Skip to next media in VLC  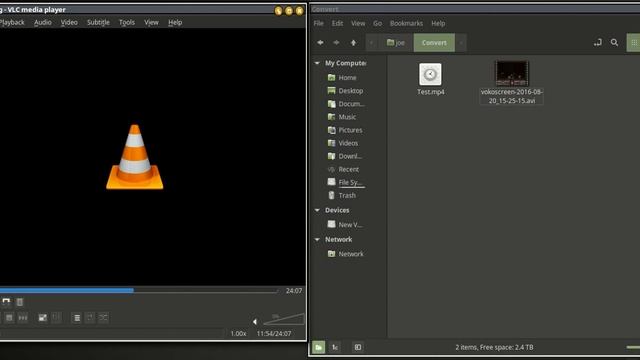[23, 318]
